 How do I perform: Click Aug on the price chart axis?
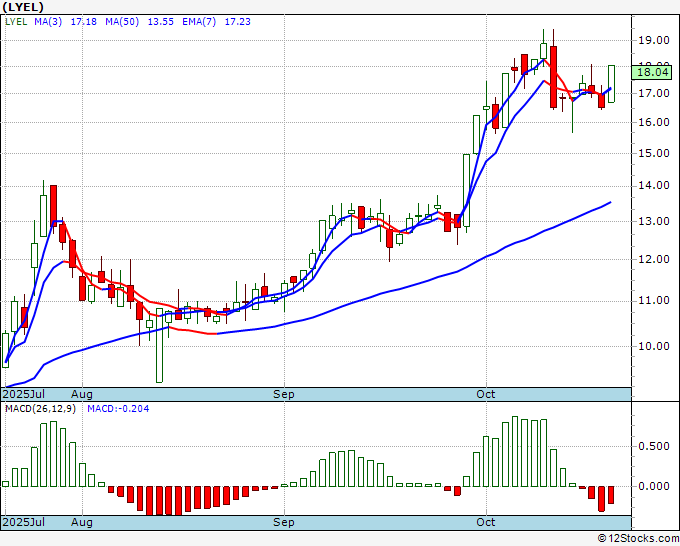click(x=82, y=394)
